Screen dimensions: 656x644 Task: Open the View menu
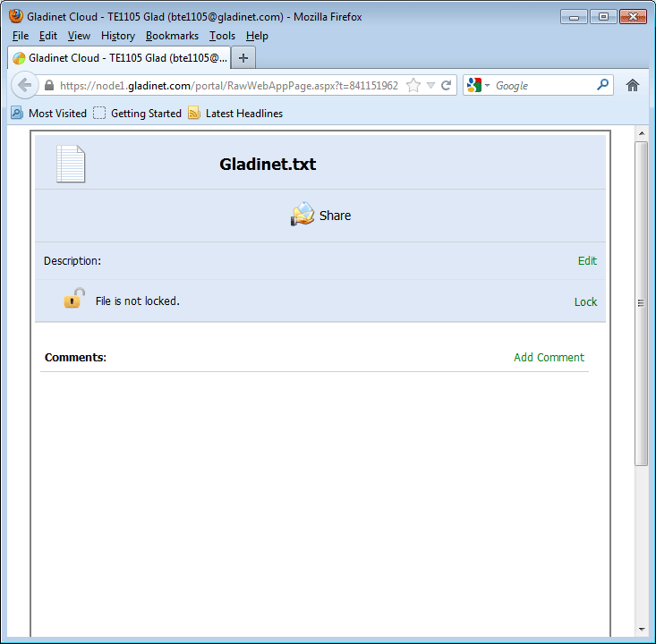pyautogui.click(x=79, y=36)
